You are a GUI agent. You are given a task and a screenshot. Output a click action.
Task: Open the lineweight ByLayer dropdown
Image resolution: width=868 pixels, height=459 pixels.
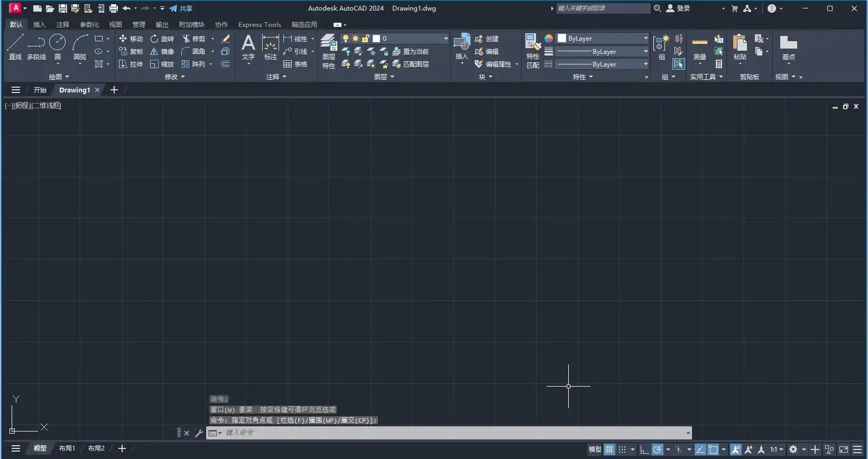tap(603, 52)
